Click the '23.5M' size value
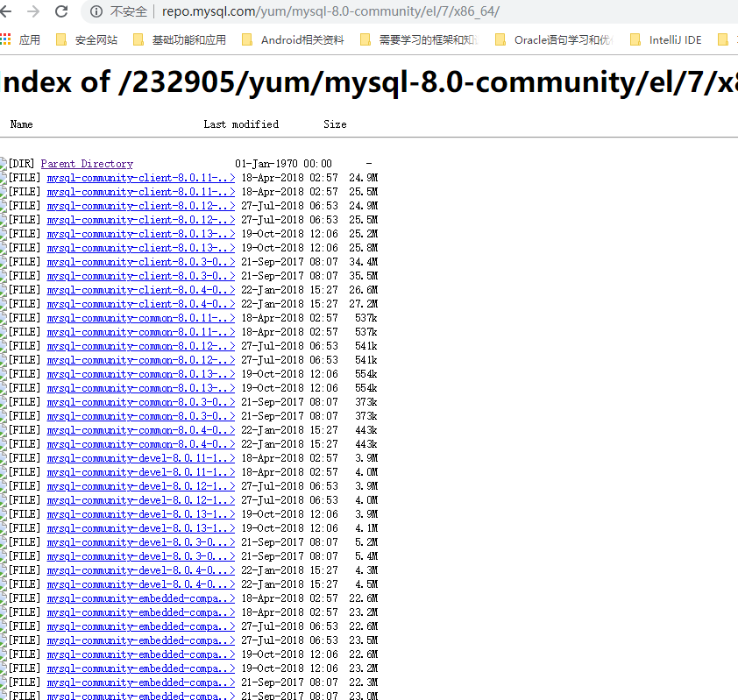 364,640
